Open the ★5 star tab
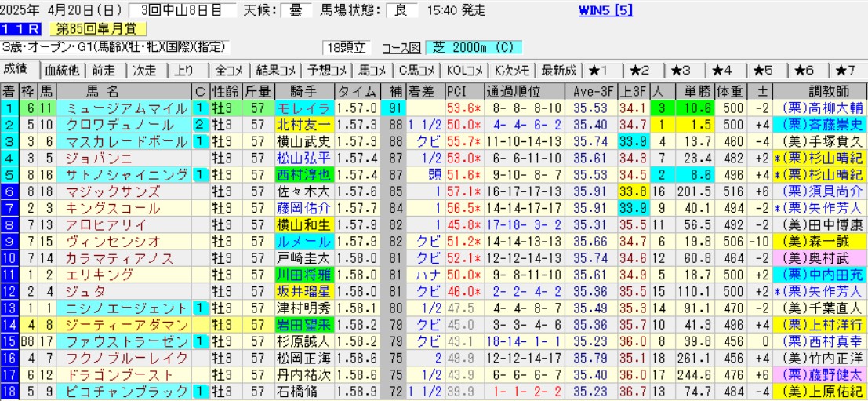 tap(763, 70)
